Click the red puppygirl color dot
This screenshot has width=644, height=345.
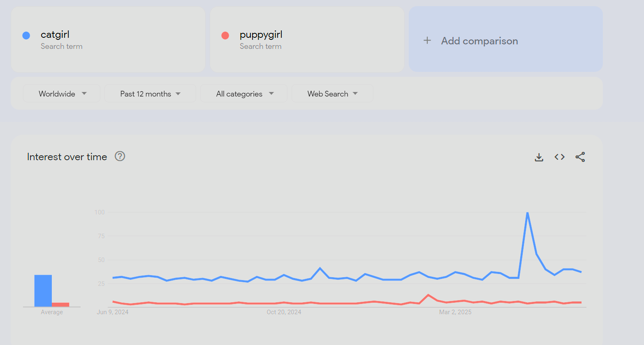pyautogui.click(x=225, y=35)
